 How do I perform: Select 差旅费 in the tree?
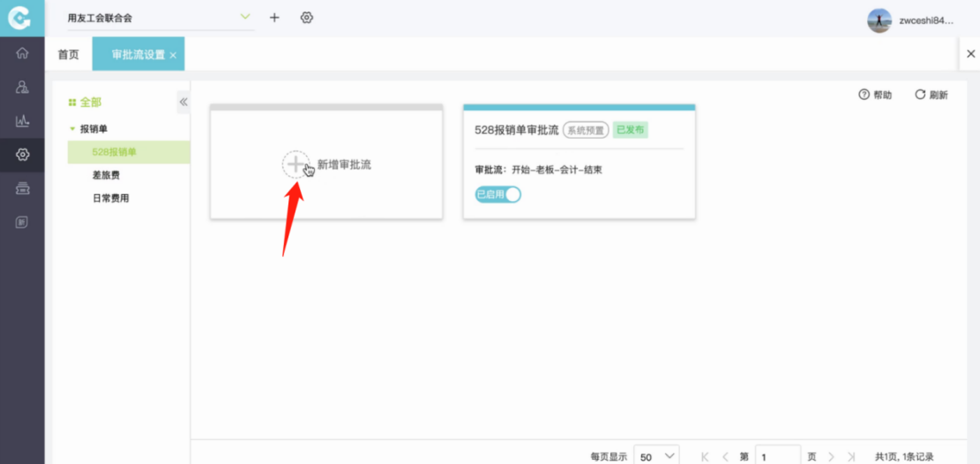(105, 176)
